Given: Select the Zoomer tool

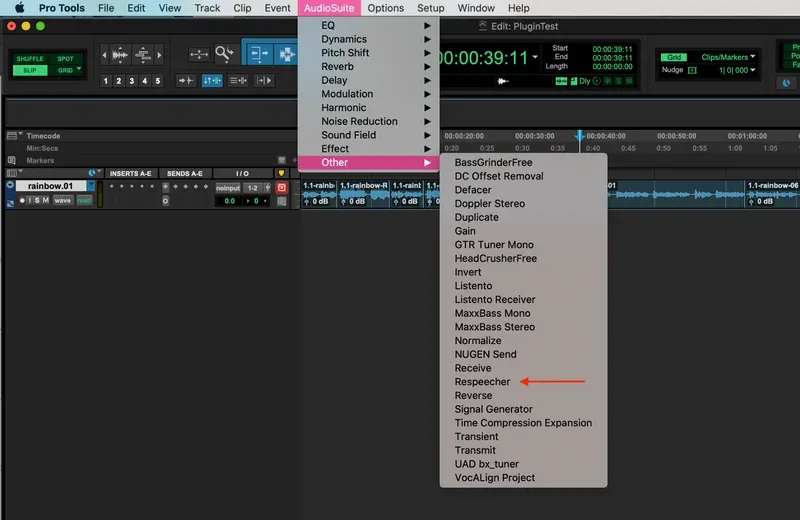Looking at the screenshot, I should point(224,54).
